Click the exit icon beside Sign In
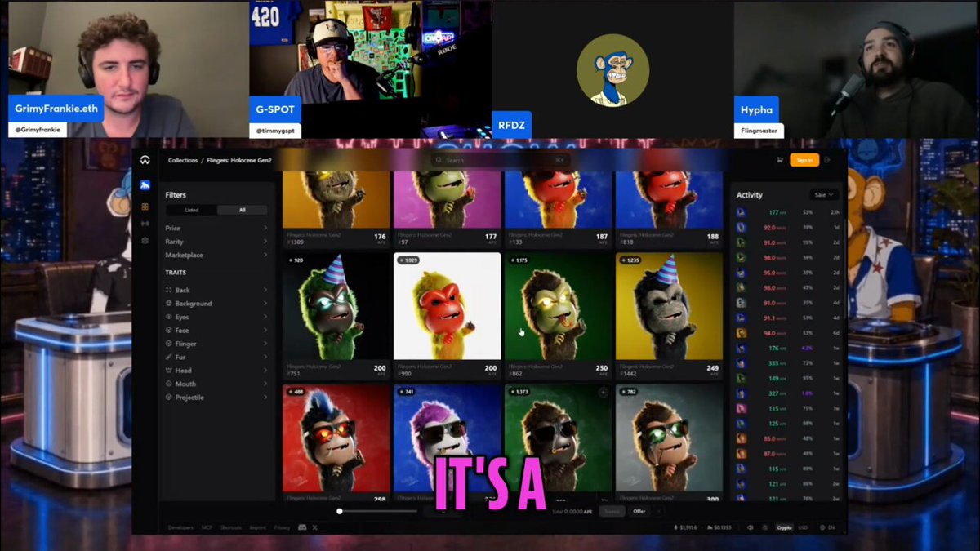Image resolution: width=980 pixels, height=551 pixels. coord(827,160)
